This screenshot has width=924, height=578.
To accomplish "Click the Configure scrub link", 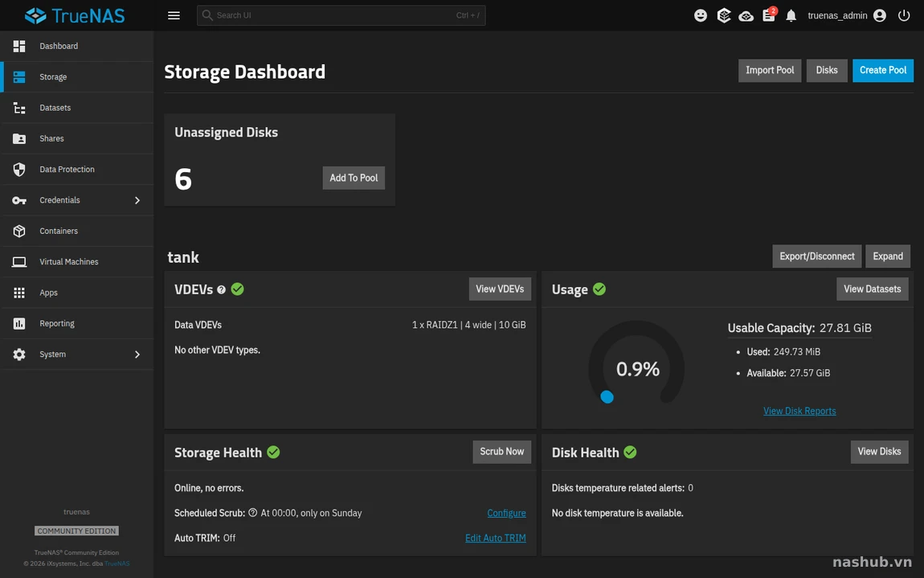I will [x=506, y=513].
